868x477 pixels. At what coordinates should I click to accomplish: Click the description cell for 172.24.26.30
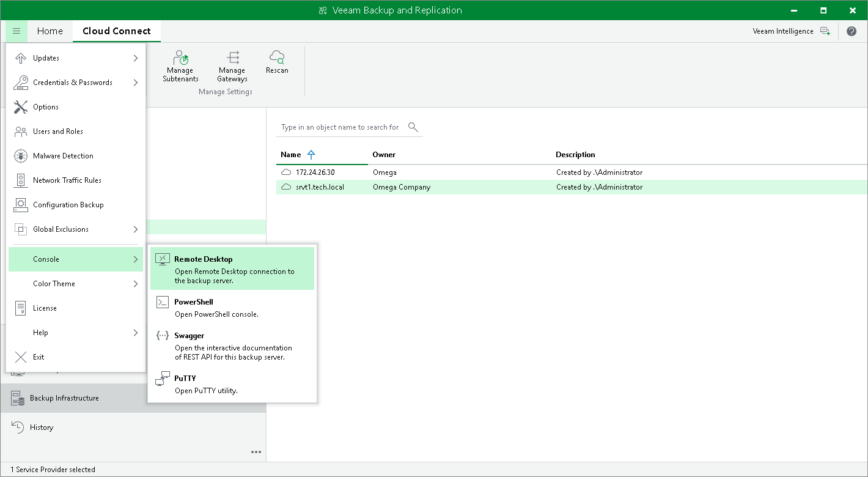click(599, 172)
